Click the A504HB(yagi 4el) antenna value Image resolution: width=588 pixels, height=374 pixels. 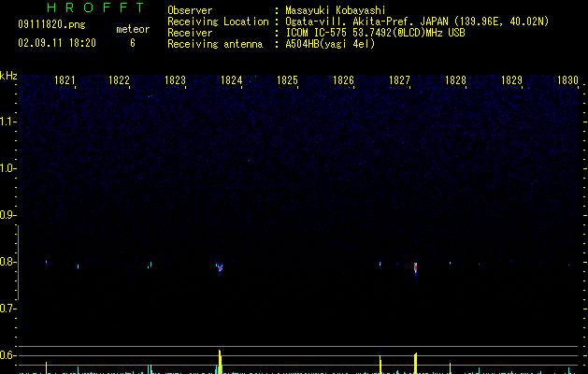tap(330, 44)
